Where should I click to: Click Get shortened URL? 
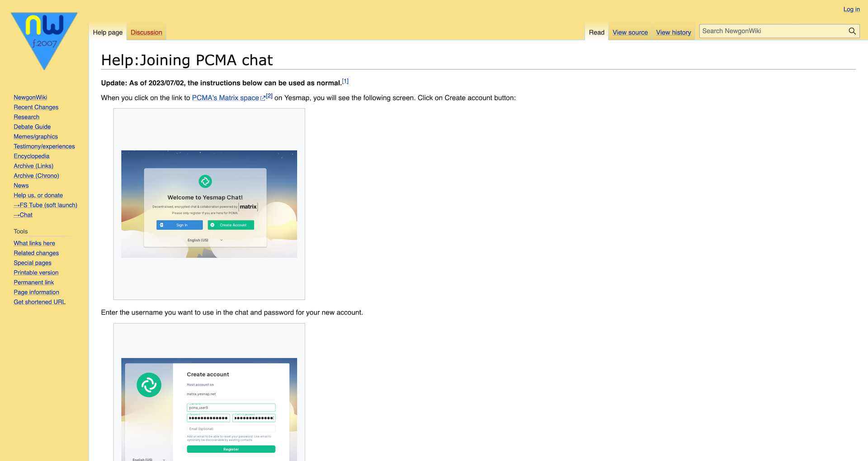point(39,302)
